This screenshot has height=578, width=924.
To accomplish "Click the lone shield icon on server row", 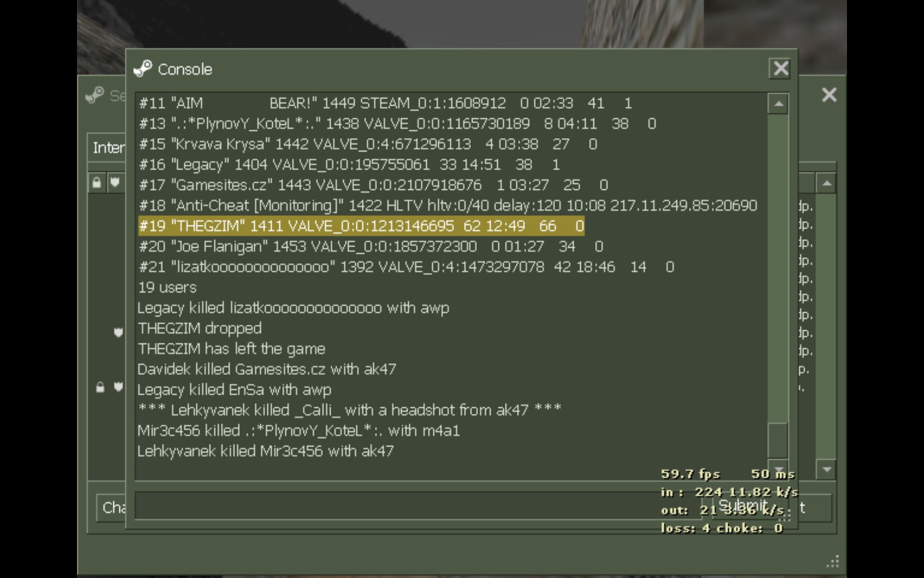I will 118,332.
